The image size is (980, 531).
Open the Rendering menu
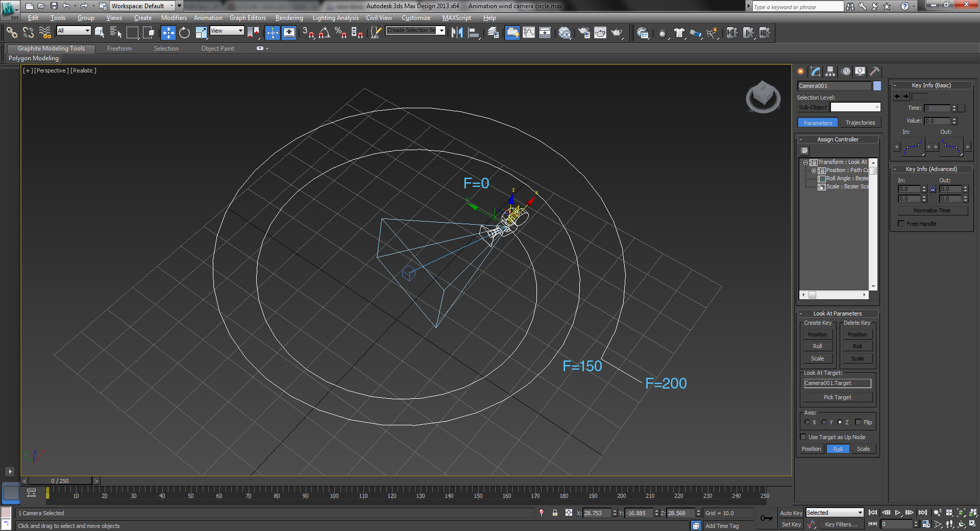[x=289, y=17]
